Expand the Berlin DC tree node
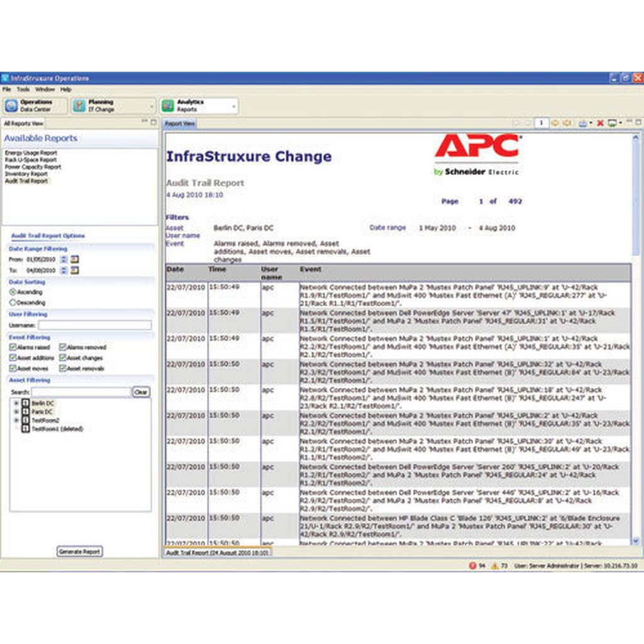644x644 pixels. (16, 402)
